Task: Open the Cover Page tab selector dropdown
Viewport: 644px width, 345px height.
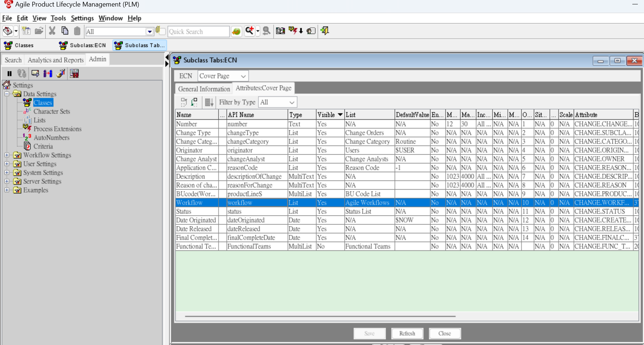Action: pyautogui.click(x=243, y=76)
